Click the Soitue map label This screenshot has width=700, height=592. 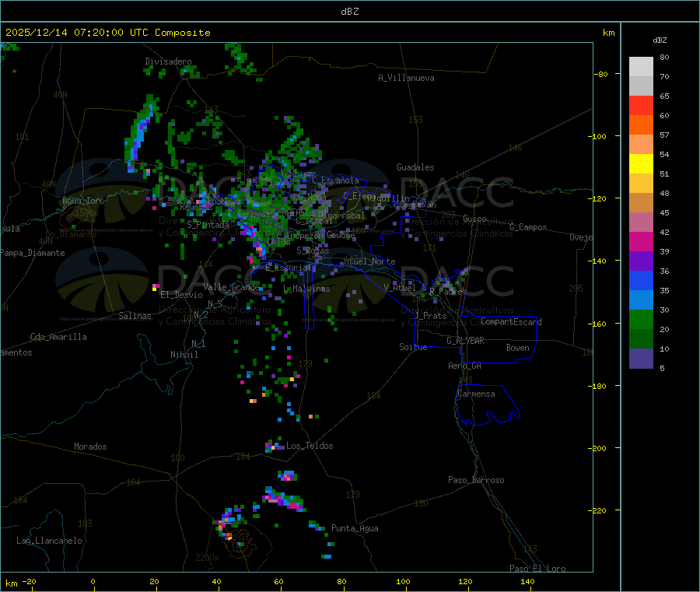[413, 347]
